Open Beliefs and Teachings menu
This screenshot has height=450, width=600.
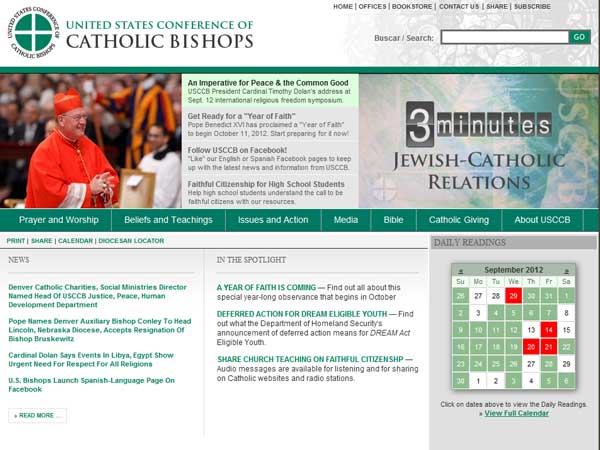click(168, 220)
